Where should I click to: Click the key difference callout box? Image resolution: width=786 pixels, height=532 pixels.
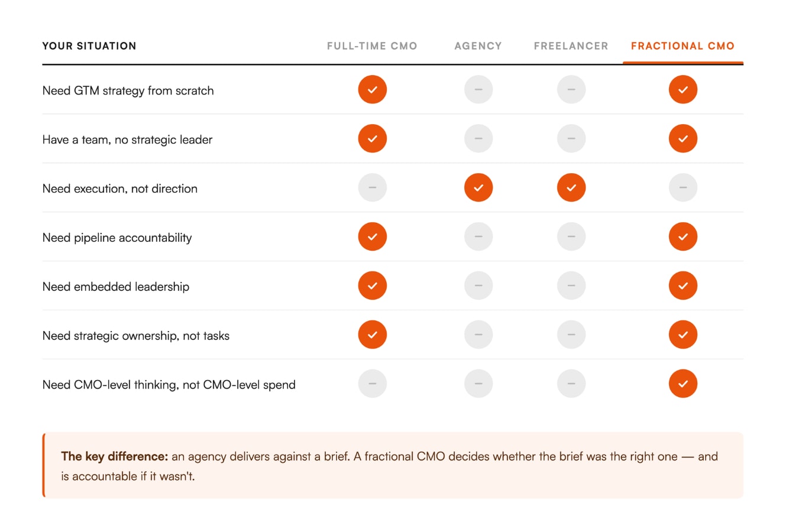[x=393, y=465]
